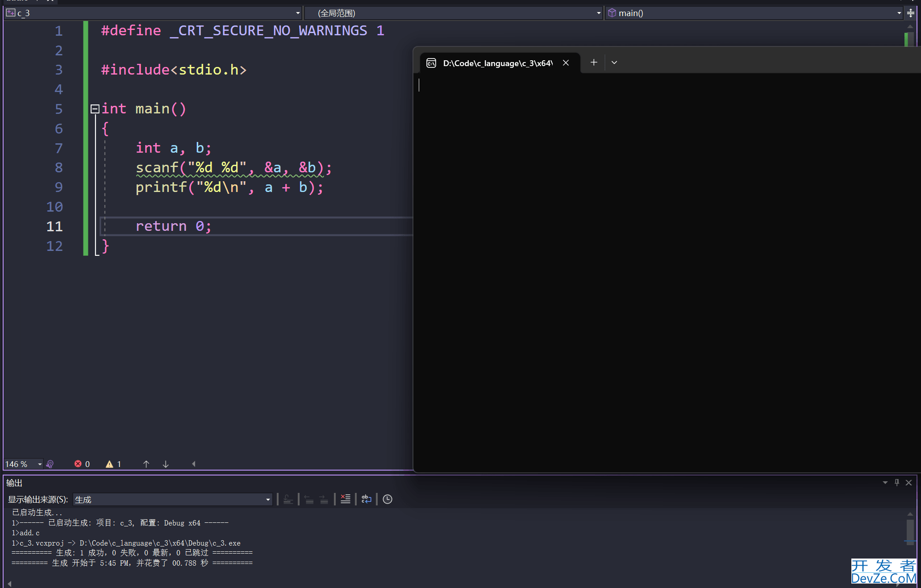Click line number 11 in the editor
This screenshot has width=921, height=588.
pyautogui.click(x=54, y=226)
